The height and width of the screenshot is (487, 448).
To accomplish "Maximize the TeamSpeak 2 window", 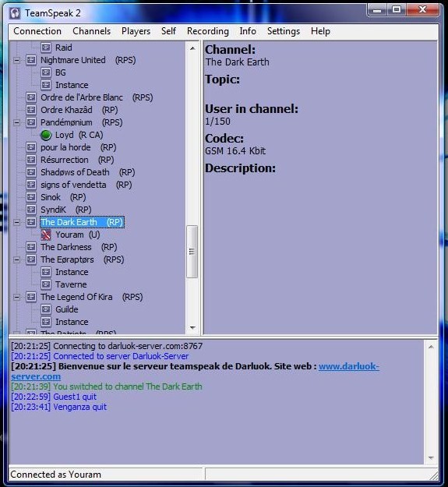I will (x=397, y=10).
